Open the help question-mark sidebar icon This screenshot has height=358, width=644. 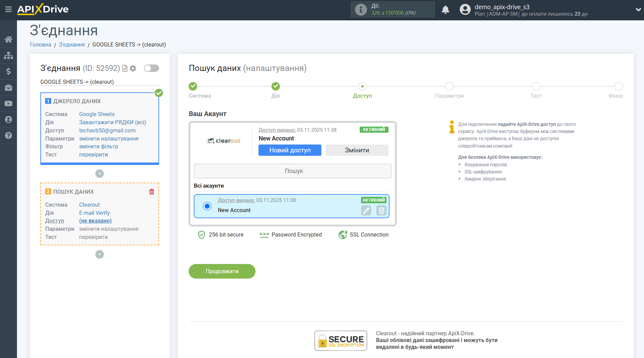pyautogui.click(x=8, y=135)
